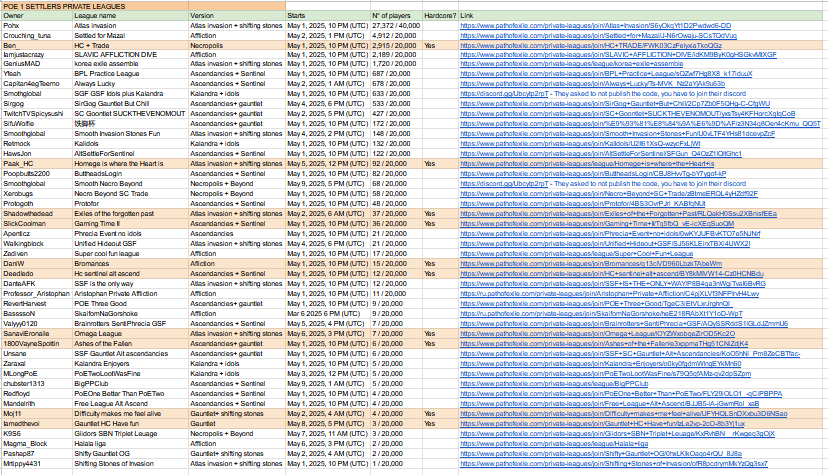This screenshot has width=828, height=475.
Task: Follow the Bromances league join link
Action: (x=591, y=263)
